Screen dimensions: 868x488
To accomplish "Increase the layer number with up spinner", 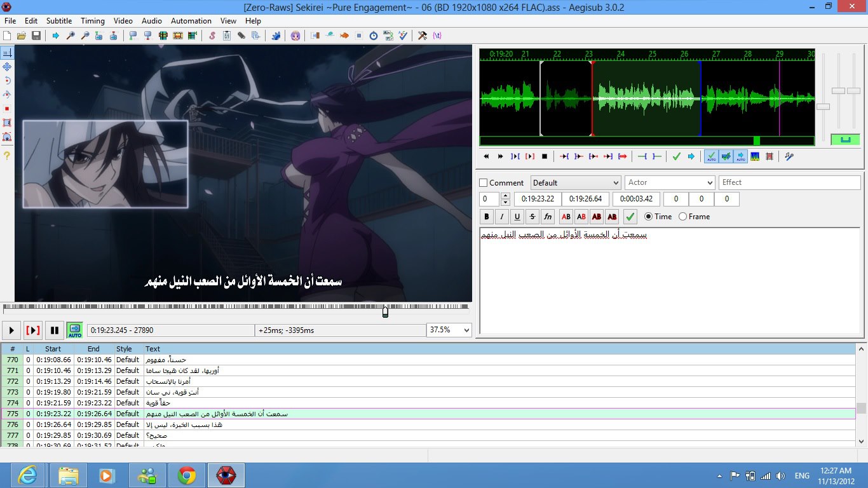I will tap(505, 196).
